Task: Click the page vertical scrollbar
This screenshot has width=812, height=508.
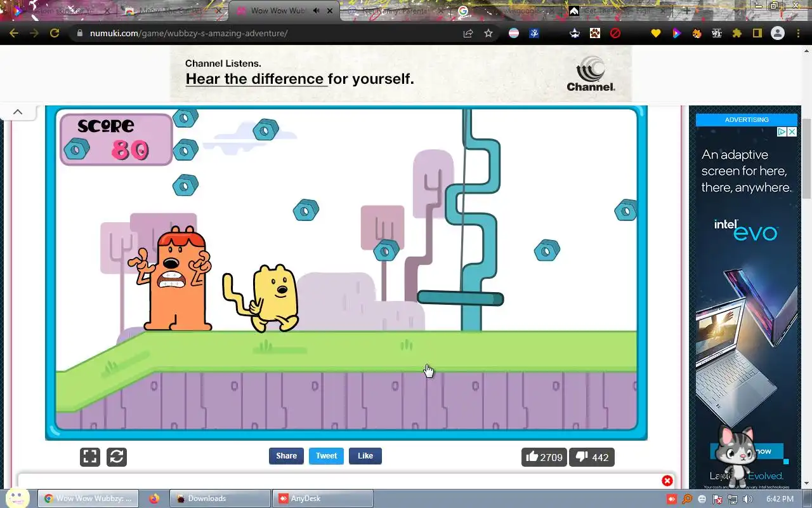Action: click(x=806, y=159)
